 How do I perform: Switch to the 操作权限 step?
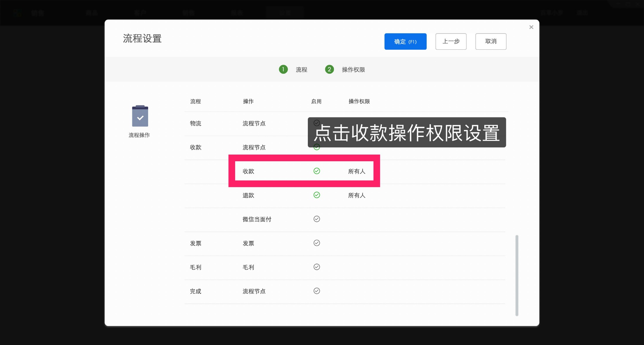(x=353, y=69)
